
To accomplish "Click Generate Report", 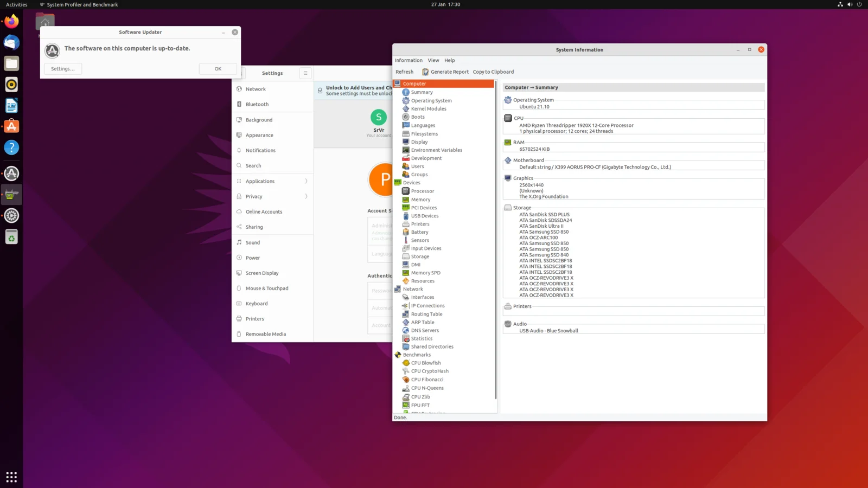I will coord(445,72).
